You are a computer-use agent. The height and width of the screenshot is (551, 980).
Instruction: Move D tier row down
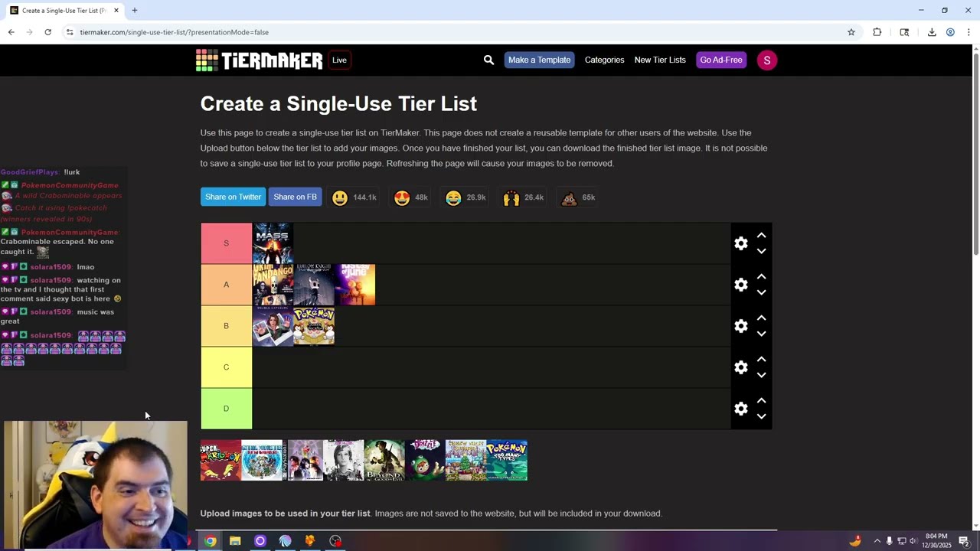[x=761, y=416]
